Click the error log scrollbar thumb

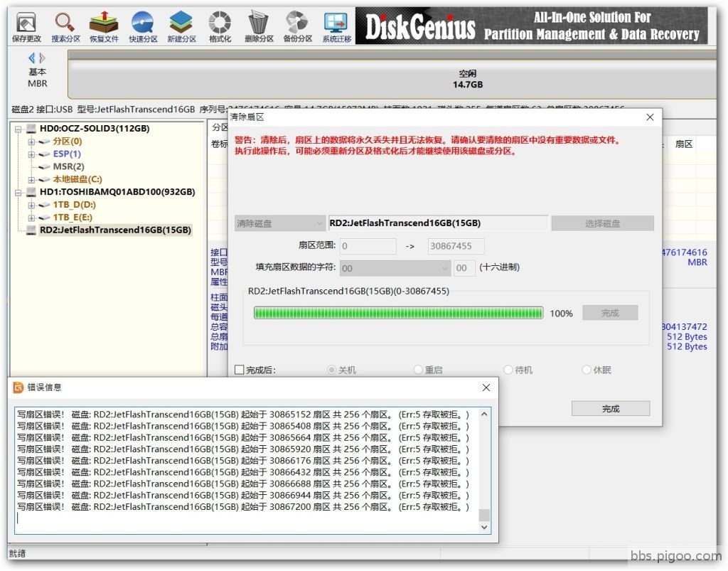[484, 515]
